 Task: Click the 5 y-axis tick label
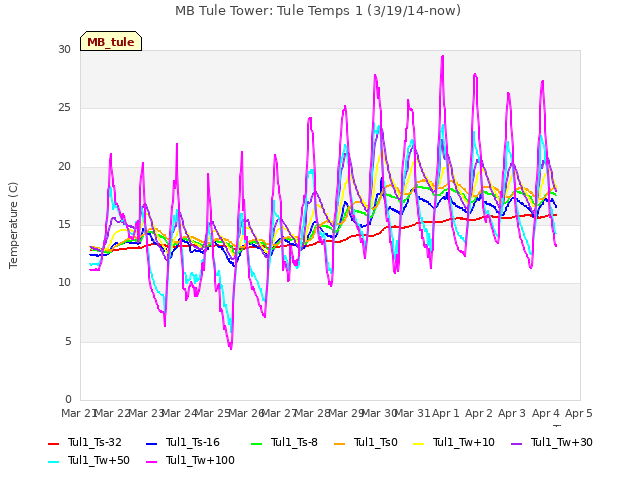(x=68, y=341)
